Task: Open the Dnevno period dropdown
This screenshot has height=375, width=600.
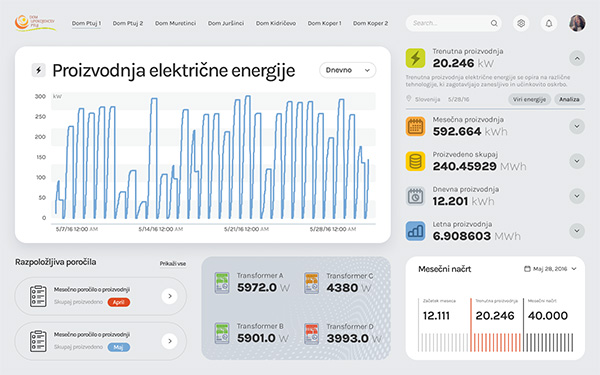Action: (347, 70)
